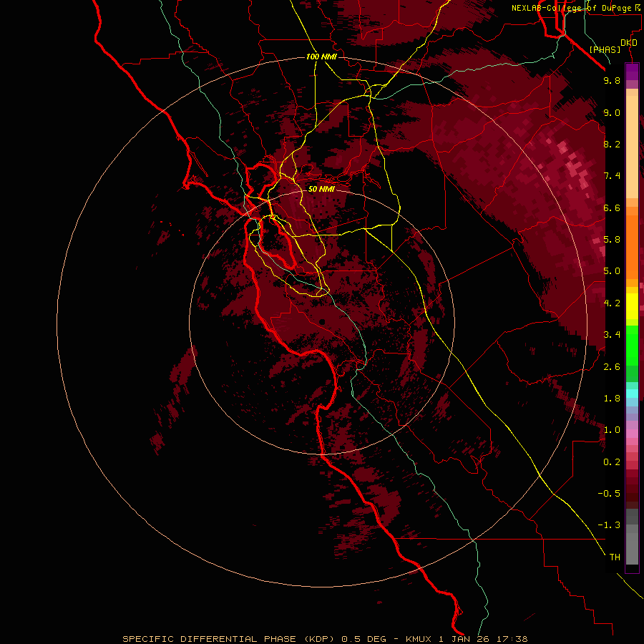Click the 9.8 legend value
The image size is (644, 644).
tap(612, 80)
